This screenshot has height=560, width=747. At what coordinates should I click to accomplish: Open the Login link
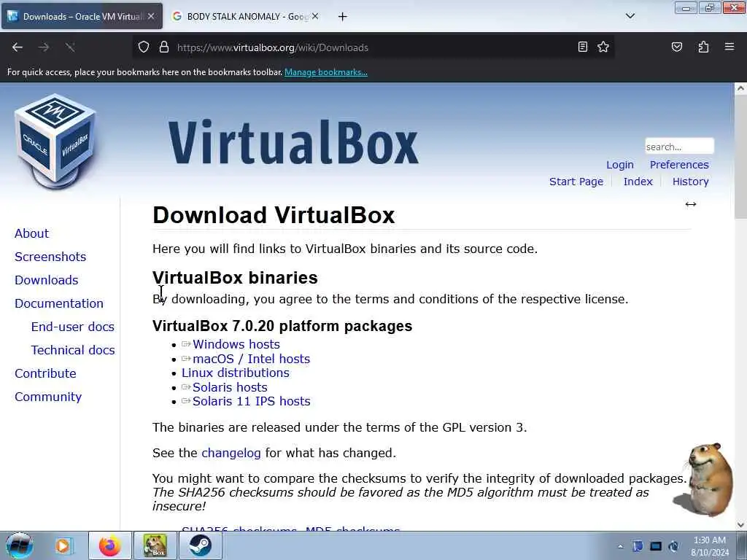pyautogui.click(x=620, y=165)
